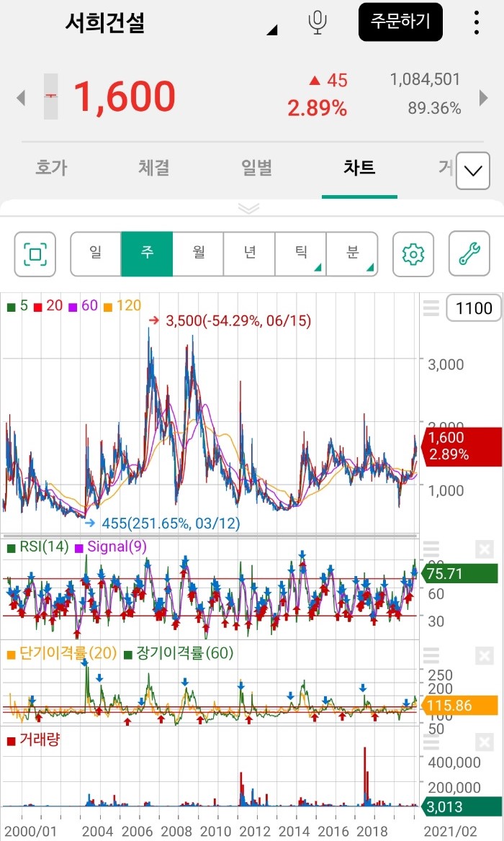The height and width of the screenshot is (841, 504).
Task: Open chart settings gear icon
Action: (x=413, y=253)
